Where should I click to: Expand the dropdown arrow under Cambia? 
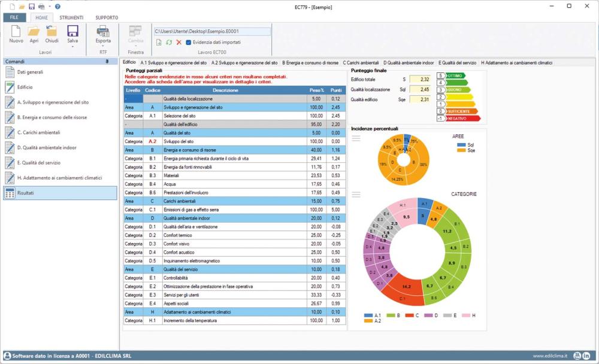pos(135,47)
